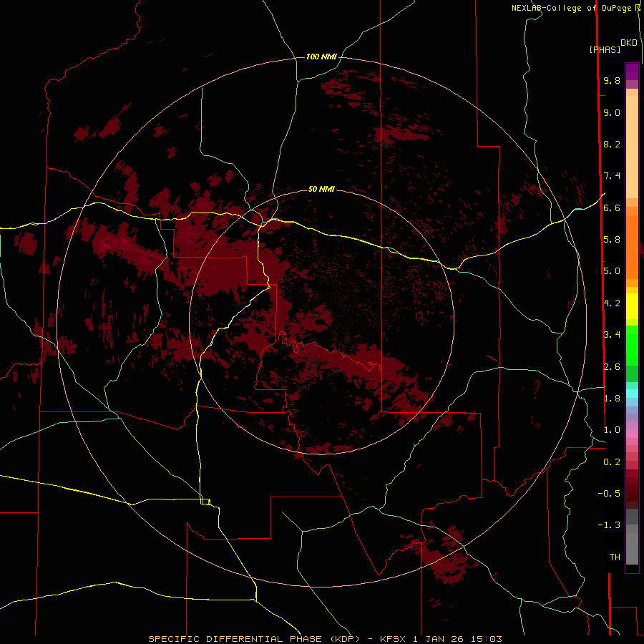
Task: Click the 100 NMI range ring label
Action: (x=321, y=57)
